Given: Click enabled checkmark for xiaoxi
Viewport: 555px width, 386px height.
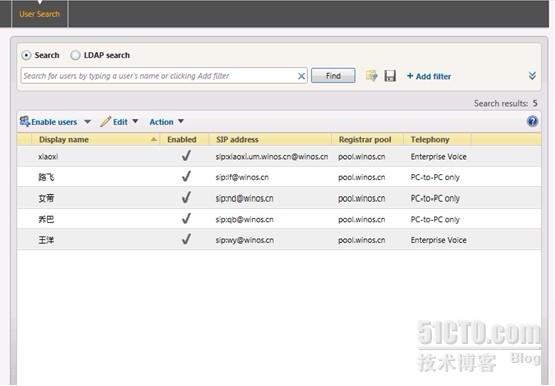Looking at the screenshot, I should tap(186, 156).
